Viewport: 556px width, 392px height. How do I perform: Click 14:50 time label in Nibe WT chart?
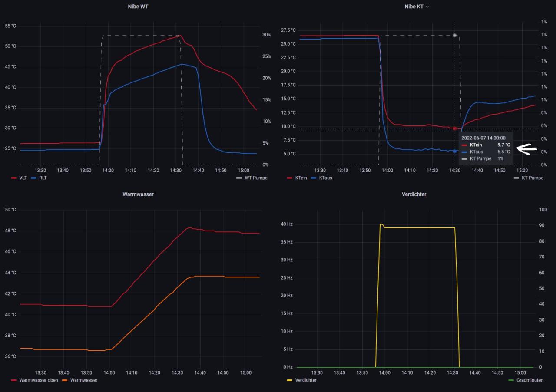[x=221, y=170]
